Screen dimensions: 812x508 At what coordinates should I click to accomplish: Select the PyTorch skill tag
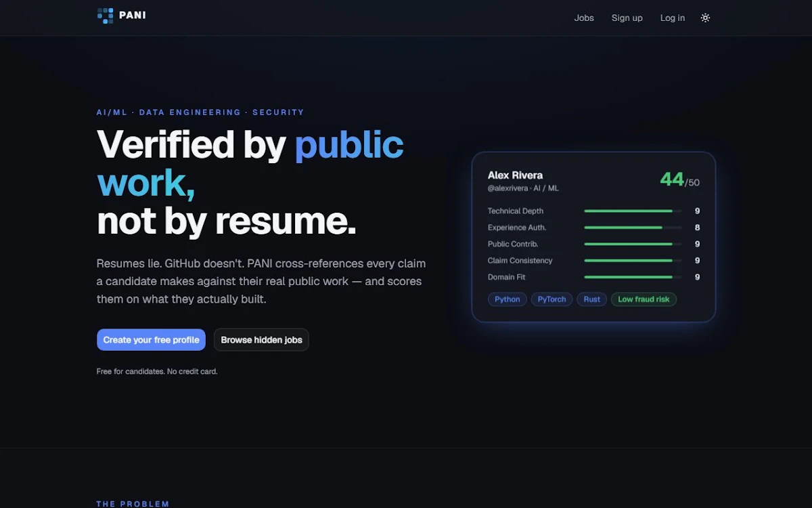click(551, 299)
